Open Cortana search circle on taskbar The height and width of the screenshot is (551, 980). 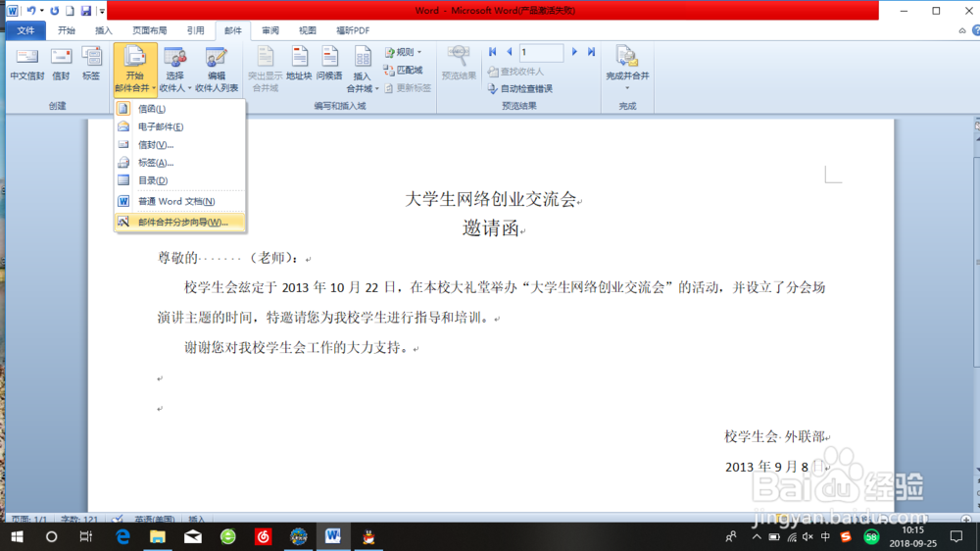[52, 536]
